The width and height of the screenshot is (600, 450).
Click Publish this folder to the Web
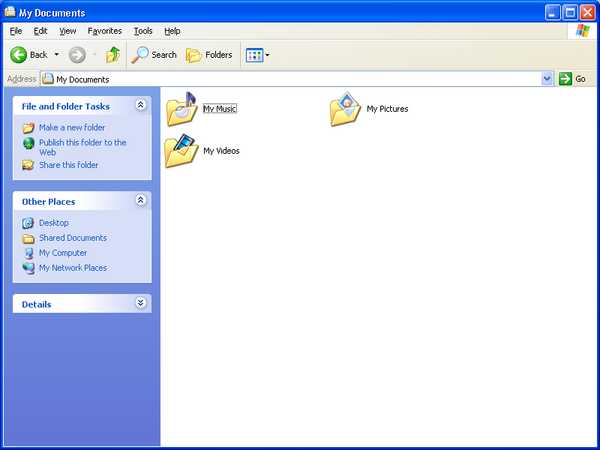[x=83, y=147]
